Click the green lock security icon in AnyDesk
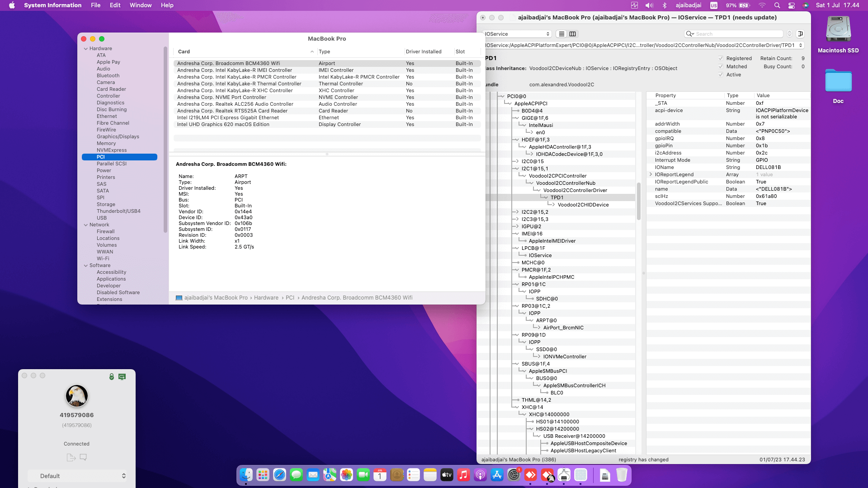This screenshot has width=868, height=488. coord(112,376)
